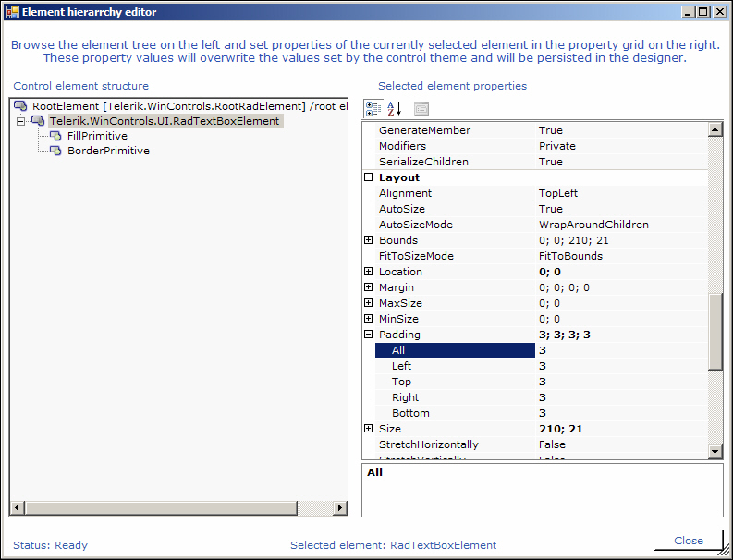This screenshot has height=560, width=733.
Task: Minimize the Element hierarchy editor window
Action: 688,12
